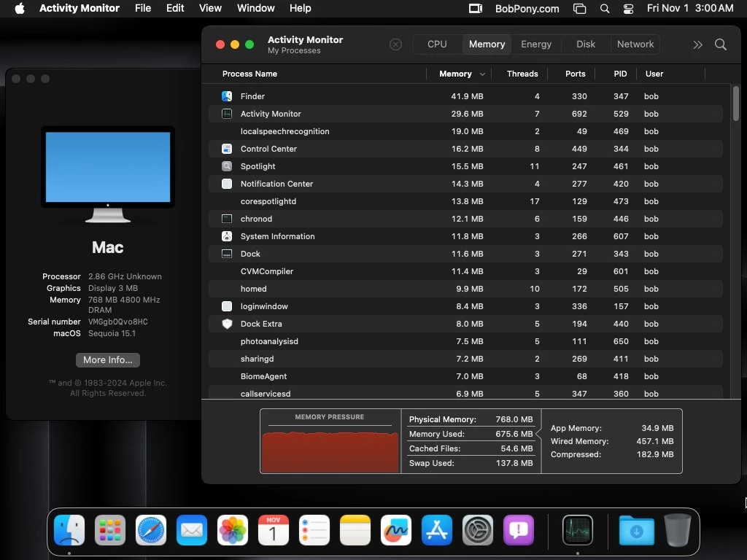
Task: Switch to the Network tab
Action: point(635,44)
